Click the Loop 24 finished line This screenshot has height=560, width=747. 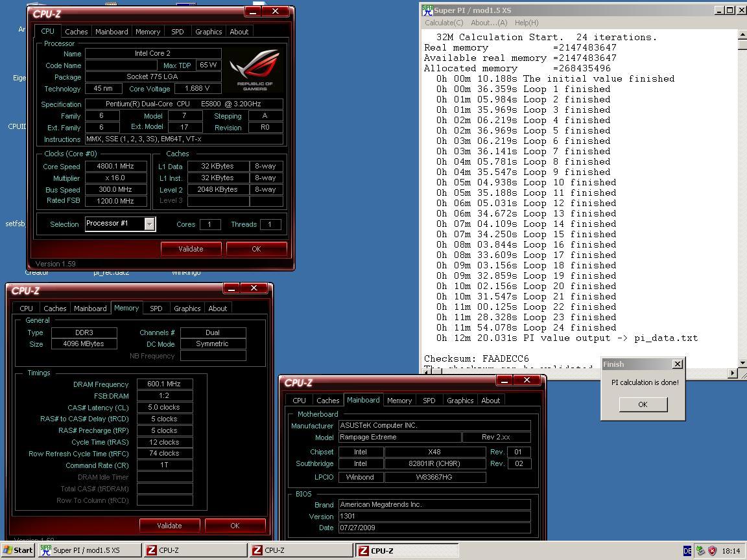(x=526, y=327)
